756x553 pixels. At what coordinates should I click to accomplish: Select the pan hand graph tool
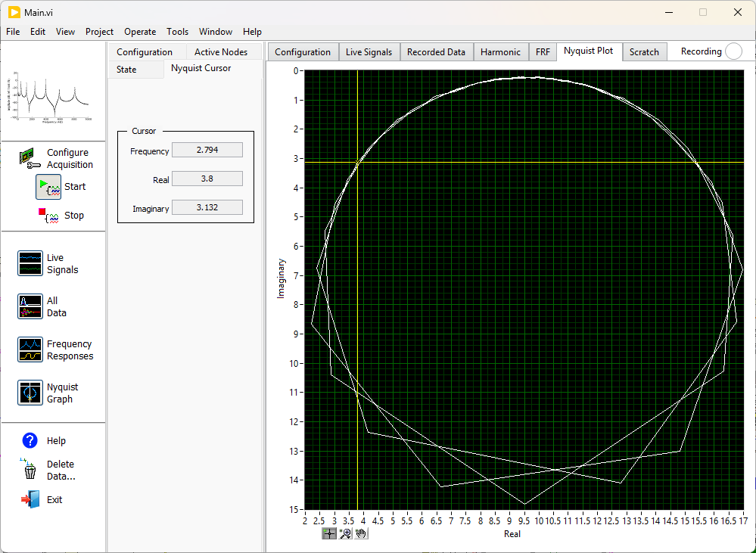(x=361, y=533)
